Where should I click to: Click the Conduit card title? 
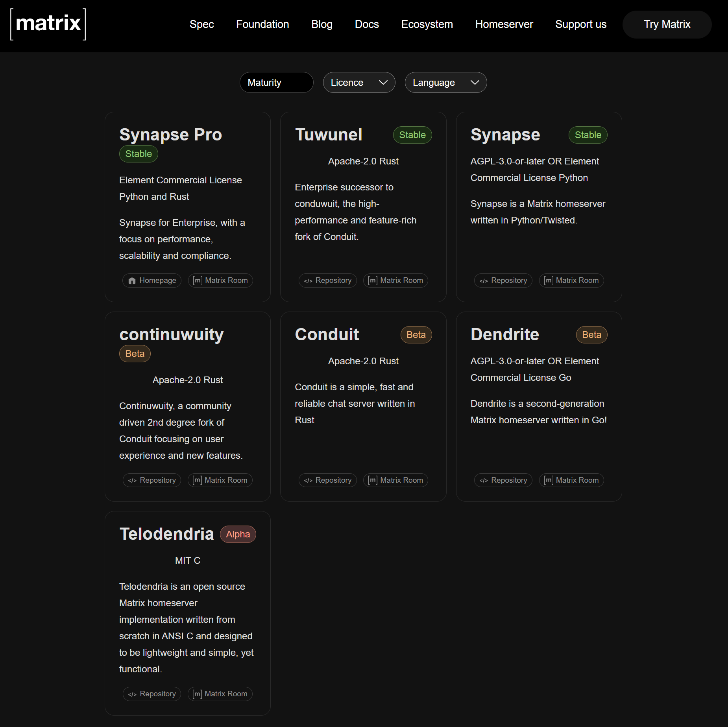pyautogui.click(x=327, y=335)
